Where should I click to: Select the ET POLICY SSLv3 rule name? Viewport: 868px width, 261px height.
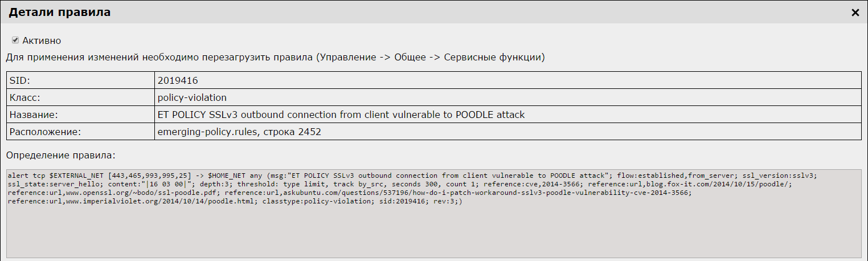[341, 115]
